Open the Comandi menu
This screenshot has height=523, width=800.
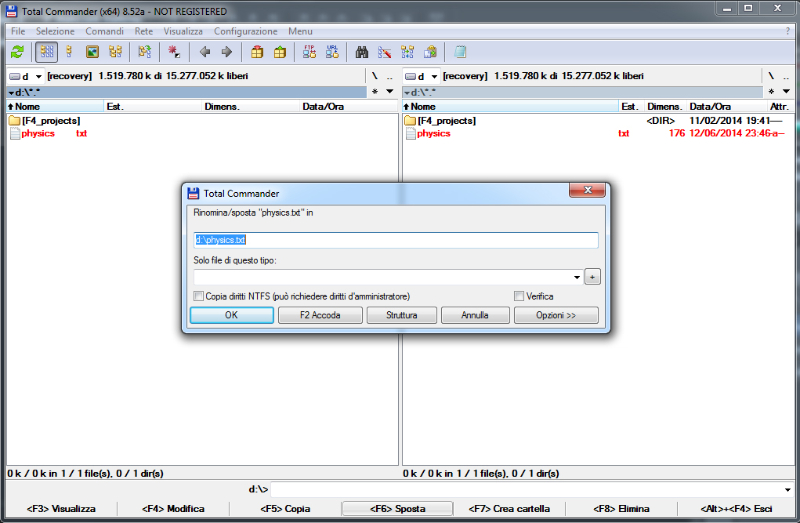(104, 32)
